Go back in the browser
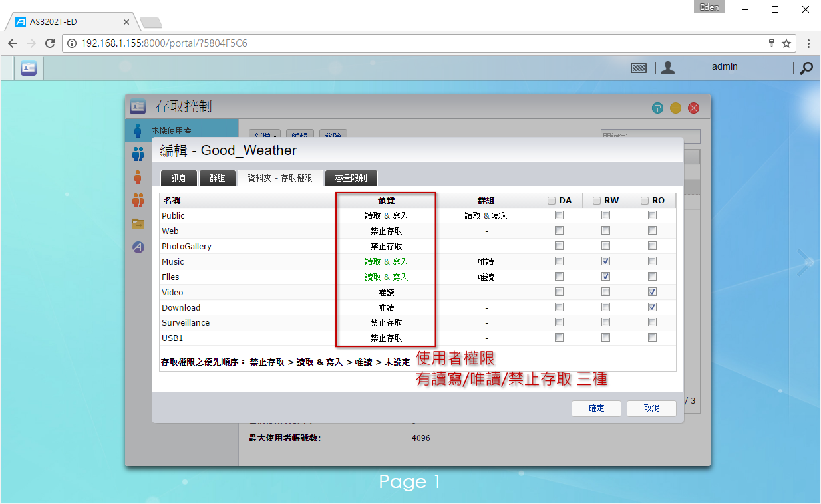Screen dimensions: 821x504 coord(13,43)
